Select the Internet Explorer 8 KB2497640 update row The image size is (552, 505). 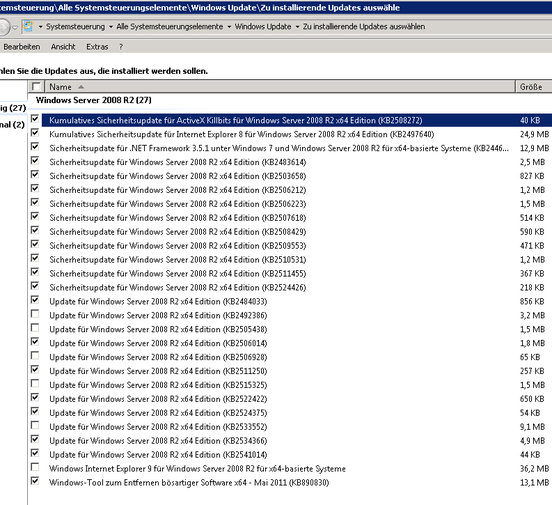click(296, 134)
